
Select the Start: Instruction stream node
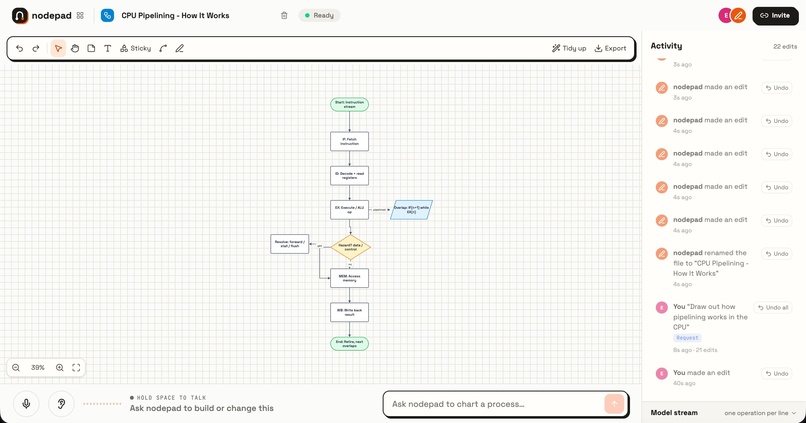click(x=350, y=104)
